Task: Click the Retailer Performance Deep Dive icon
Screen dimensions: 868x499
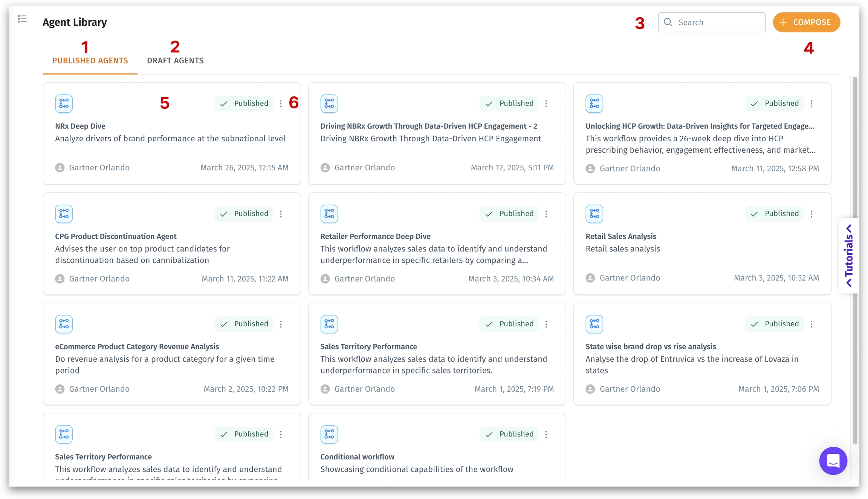Action: pyautogui.click(x=329, y=214)
